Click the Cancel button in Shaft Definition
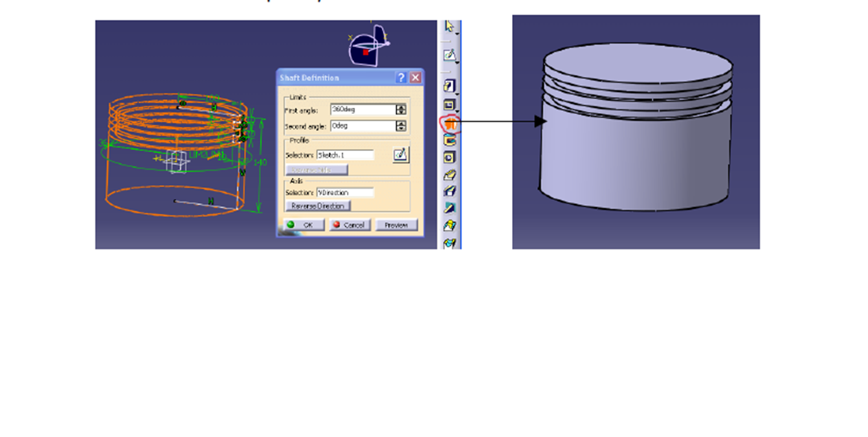 coord(349,225)
